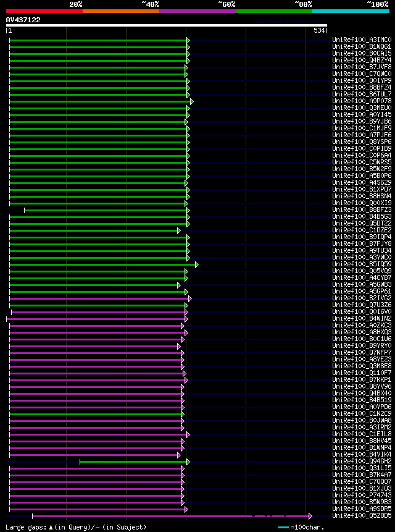Click label UniRef100_B9YJB6
Viewport: 395px width, 532px height.
click(x=362, y=122)
